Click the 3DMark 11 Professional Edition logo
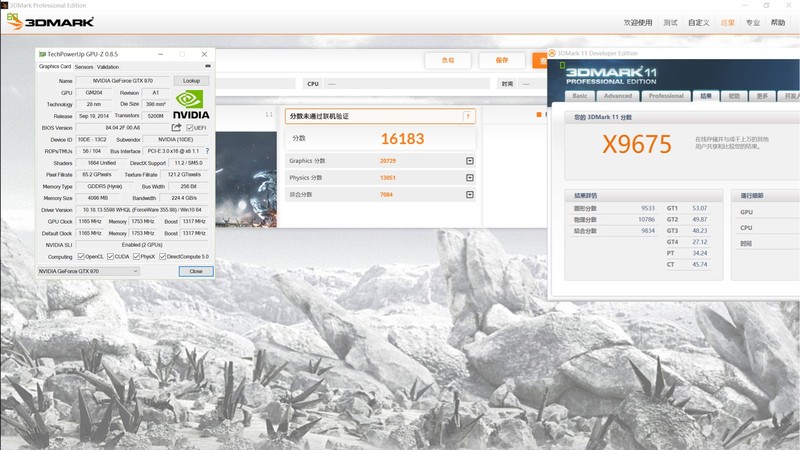Viewport: 800px width, 450px height. [611, 76]
